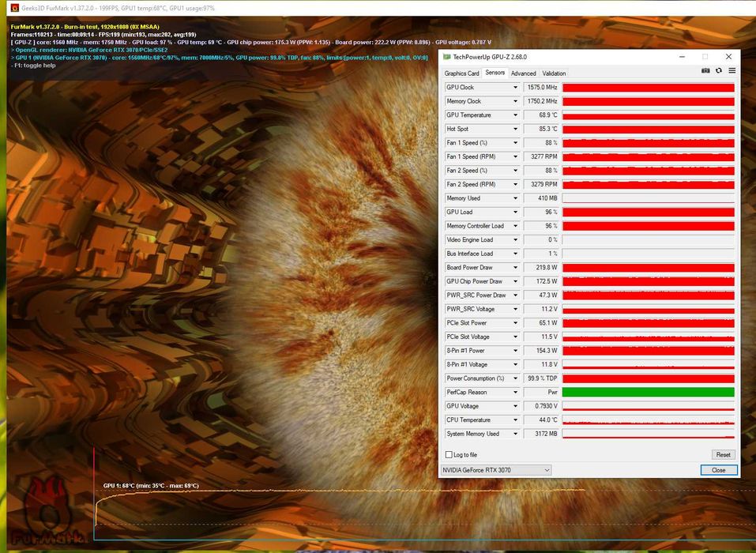This screenshot has height=553, width=756.
Task: Open the Fan 1 Speed (RPM) dropdown
Action: (515, 156)
